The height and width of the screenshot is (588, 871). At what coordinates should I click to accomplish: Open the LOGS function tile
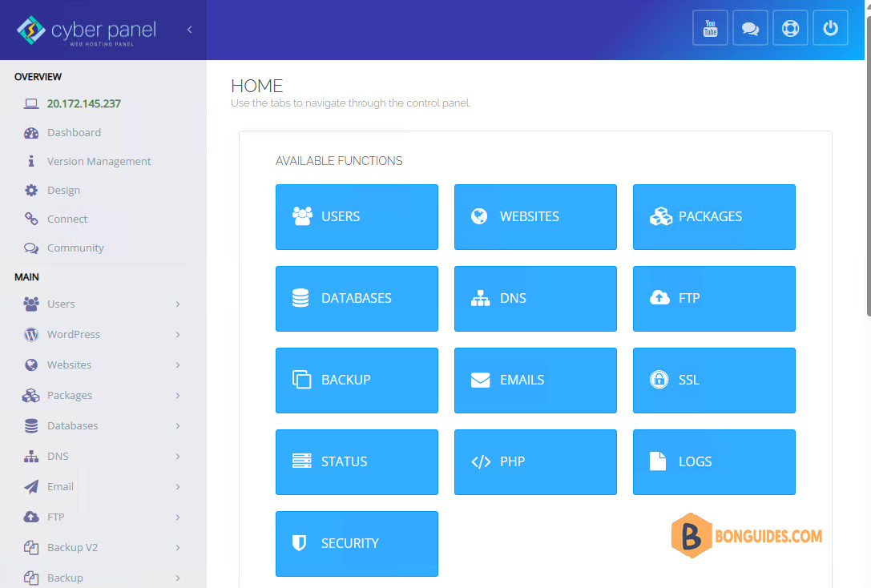(x=714, y=462)
